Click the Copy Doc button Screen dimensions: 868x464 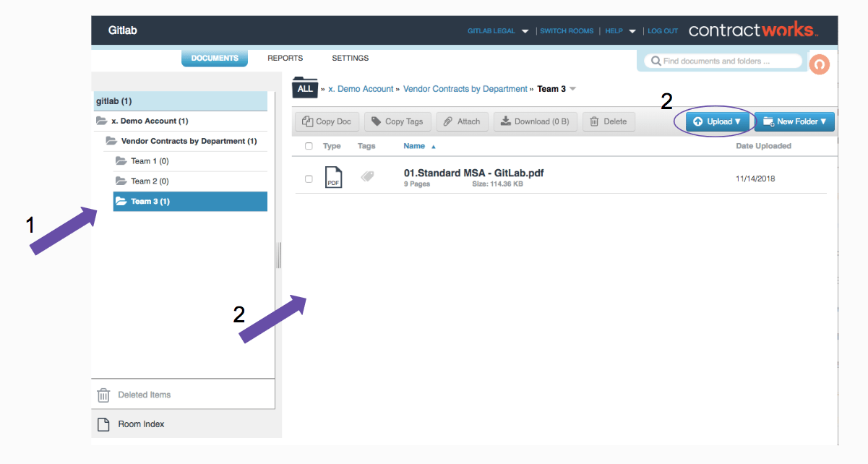pos(327,121)
